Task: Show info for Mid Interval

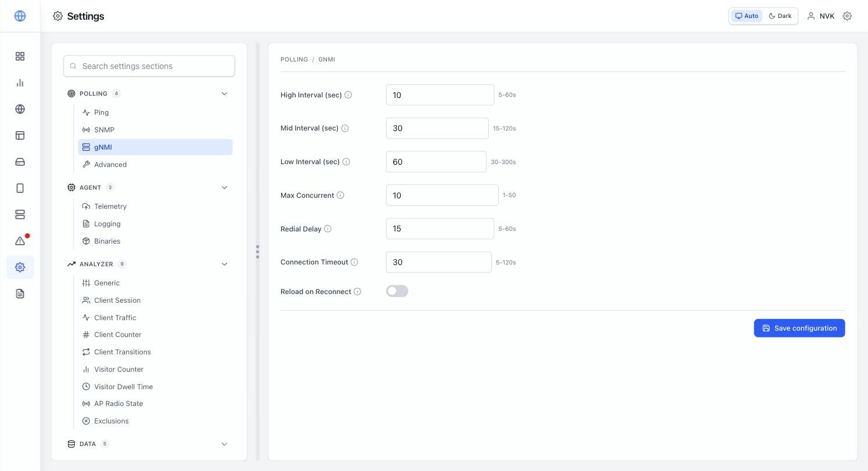Action: click(x=345, y=128)
